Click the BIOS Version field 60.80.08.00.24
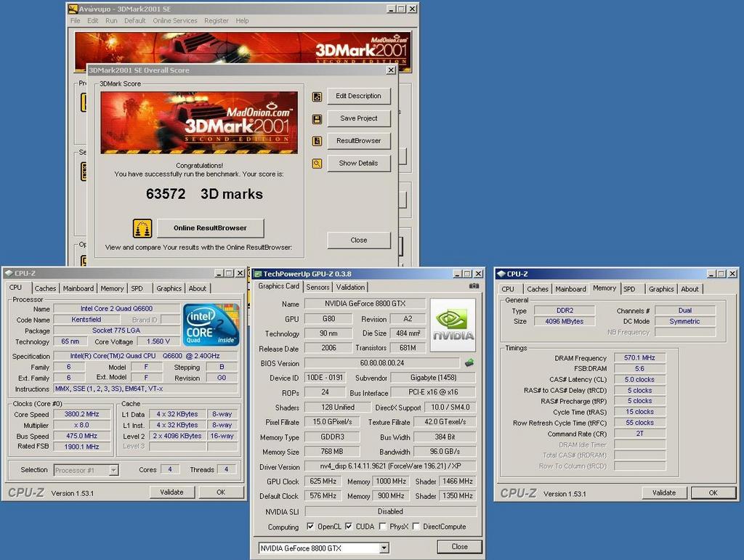744x560 pixels. [382, 362]
